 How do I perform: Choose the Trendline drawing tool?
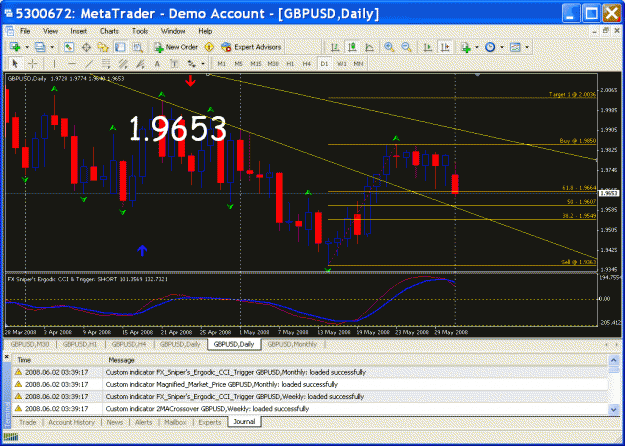point(89,63)
